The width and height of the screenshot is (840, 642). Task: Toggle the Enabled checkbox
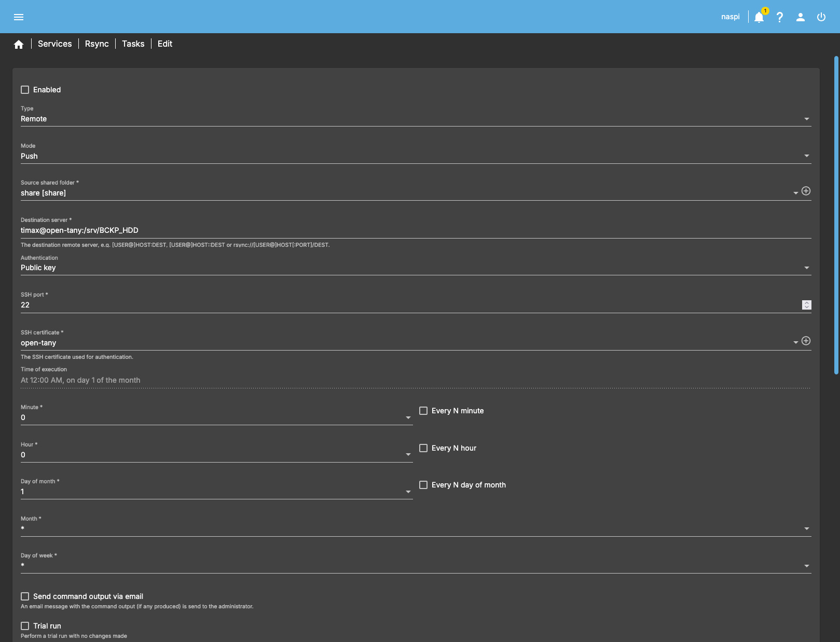(x=25, y=90)
